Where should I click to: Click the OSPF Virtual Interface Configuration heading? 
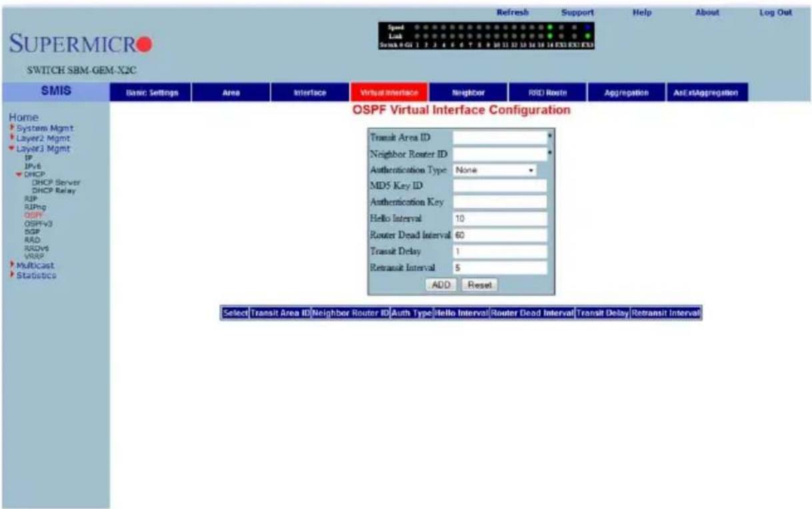461,110
